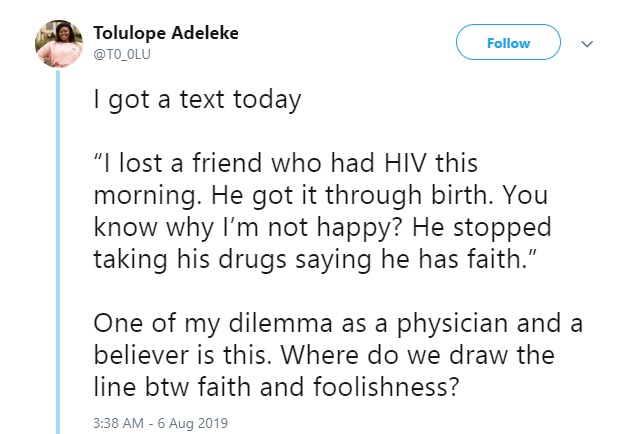Click Tolulope Adeleke's profile avatar photo
The height and width of the screenshot is (434, 625).
[58, 45]
